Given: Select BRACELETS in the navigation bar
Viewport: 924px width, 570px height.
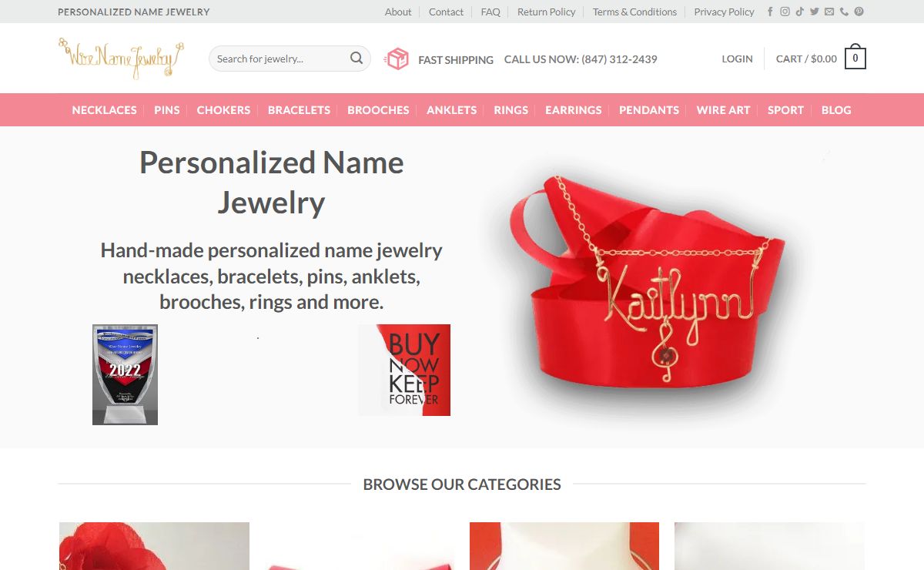Looking at the screenshot, I should 299,110.
